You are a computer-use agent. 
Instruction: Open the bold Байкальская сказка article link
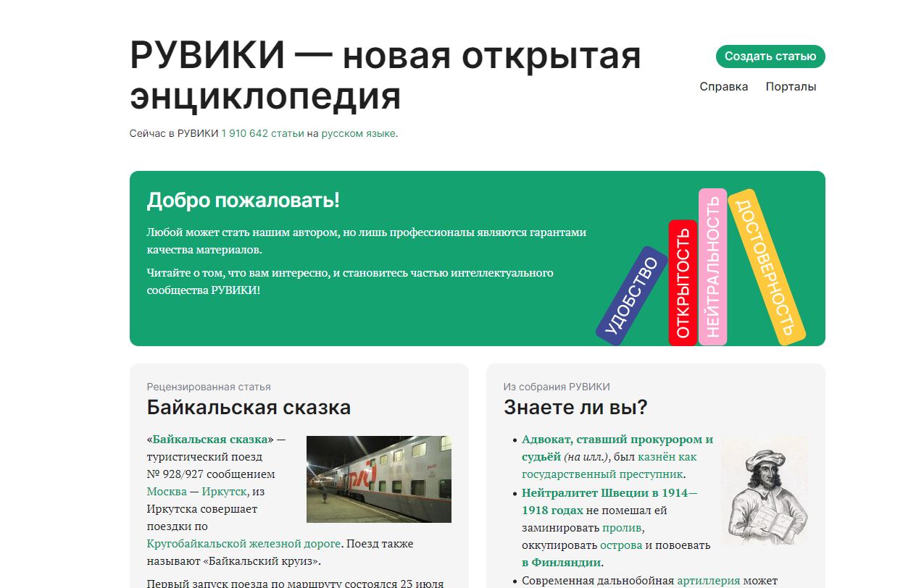tap(210, 440)
